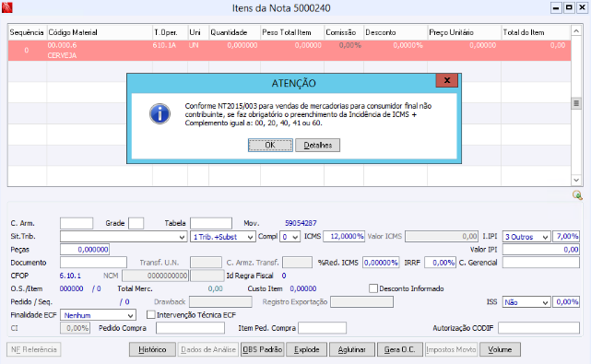Click the red application icon in the title bar

click(6, 7)
